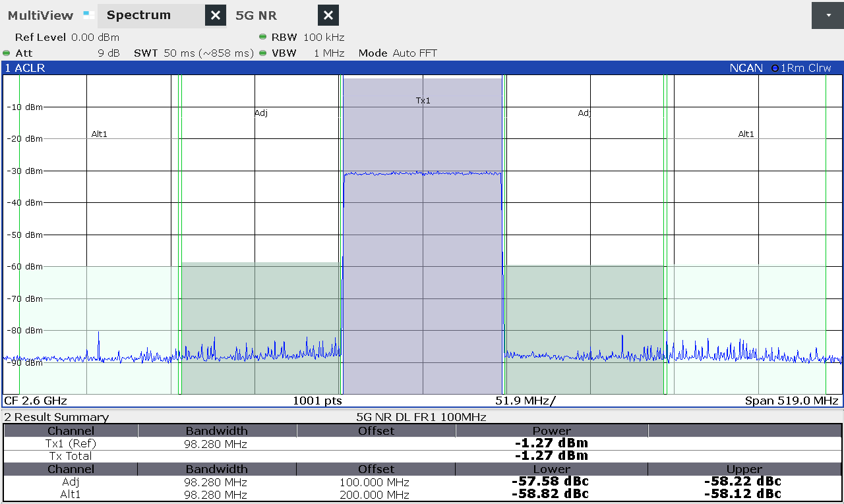844x504 pixels.
Task: Click the 1001 pts sweep points label
Action: (318, 401)
